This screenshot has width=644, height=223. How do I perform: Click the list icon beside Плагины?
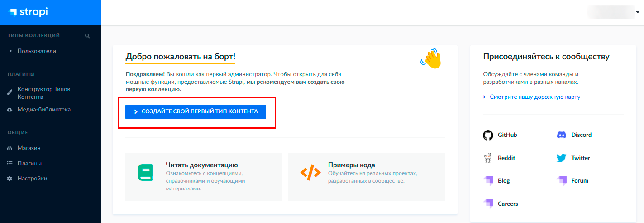10,163
